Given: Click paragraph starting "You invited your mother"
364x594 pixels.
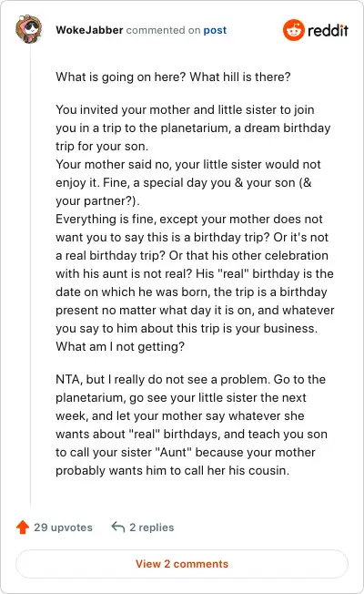Looking at the screenshot, I should [x=193, y=128].
